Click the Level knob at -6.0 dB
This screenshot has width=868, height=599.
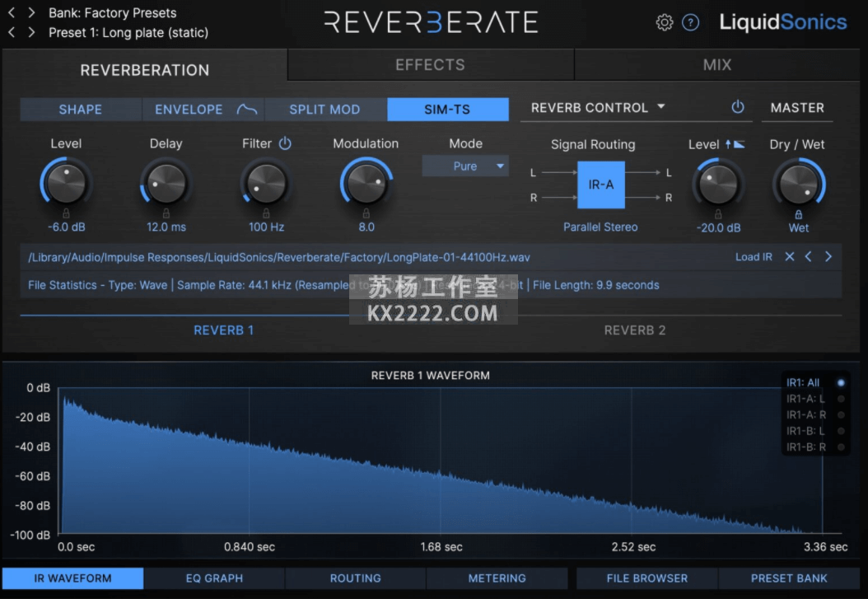click(x=66, y=183)
